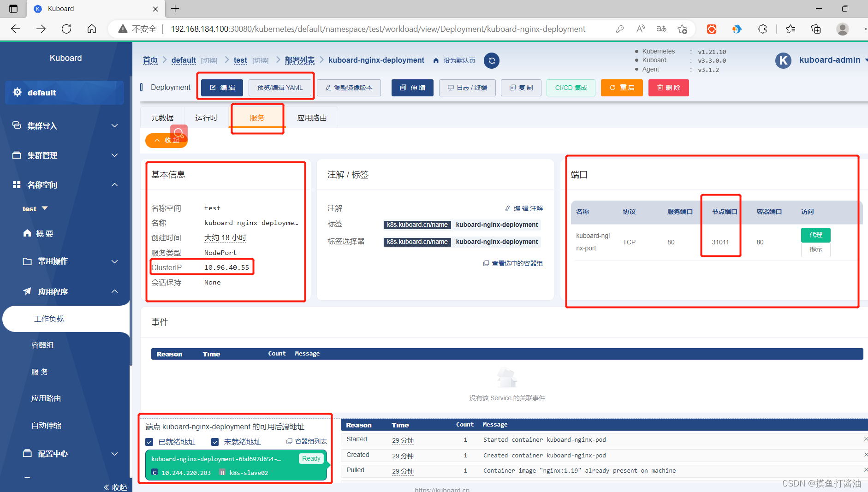Image resolution: width=868 pixels, height=492 pixels.
Task: Add this page to favorites with the star icon
Action: (683, 29)
